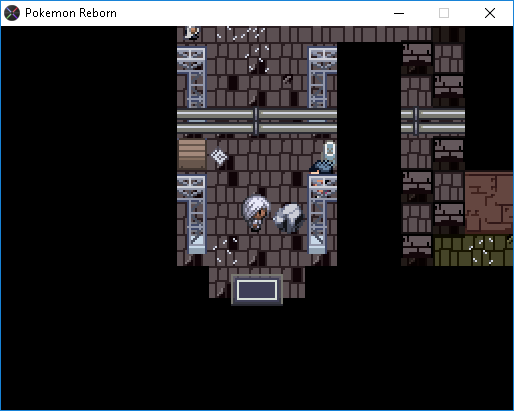The image size is (514, 411).
Task: Click the central pipe joint connector
Action: [256, 121]
